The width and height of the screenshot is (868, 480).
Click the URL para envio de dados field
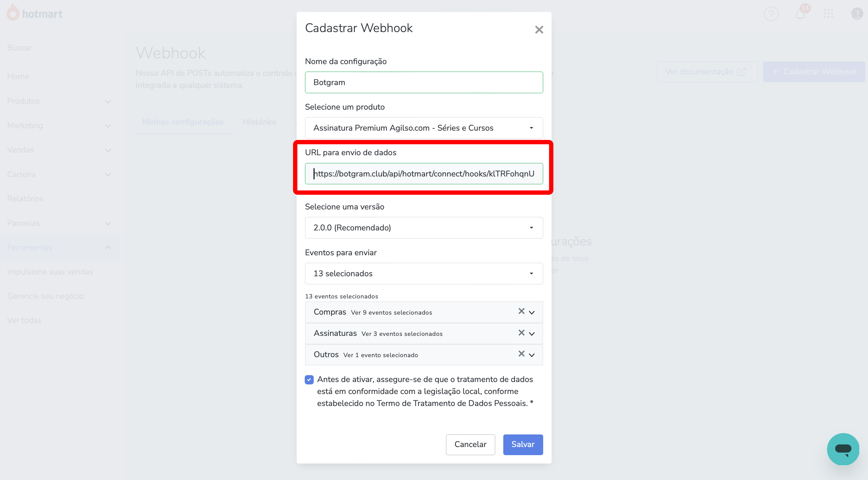click(424, 174)
